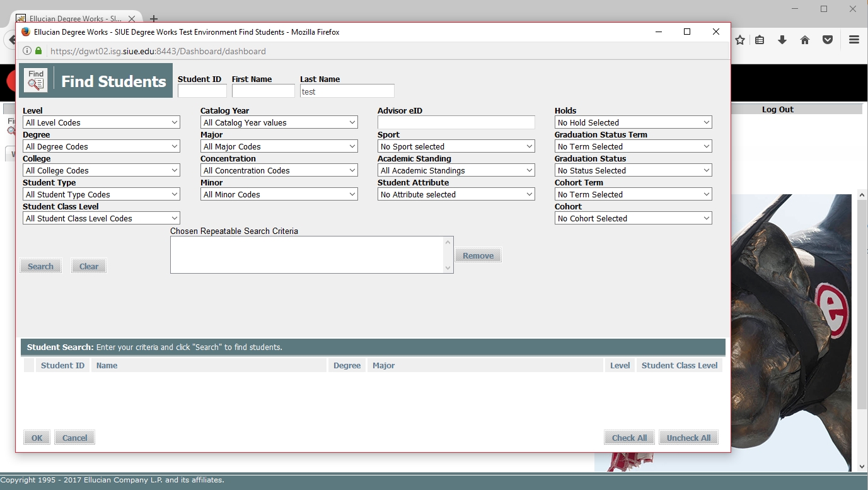868x490 pixels.
Task: Click the Remove criteria button
Action: pyautogui.click(x=478, y=255)
